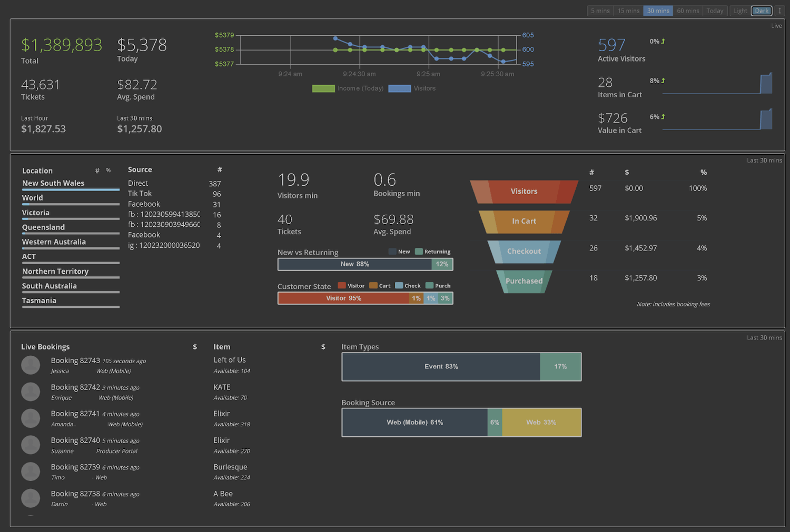The height and width of the screenshot is (532, 790).
Task: Click the Purchased funnel segment
Action: pyautogui.click(x=523, y=281)
